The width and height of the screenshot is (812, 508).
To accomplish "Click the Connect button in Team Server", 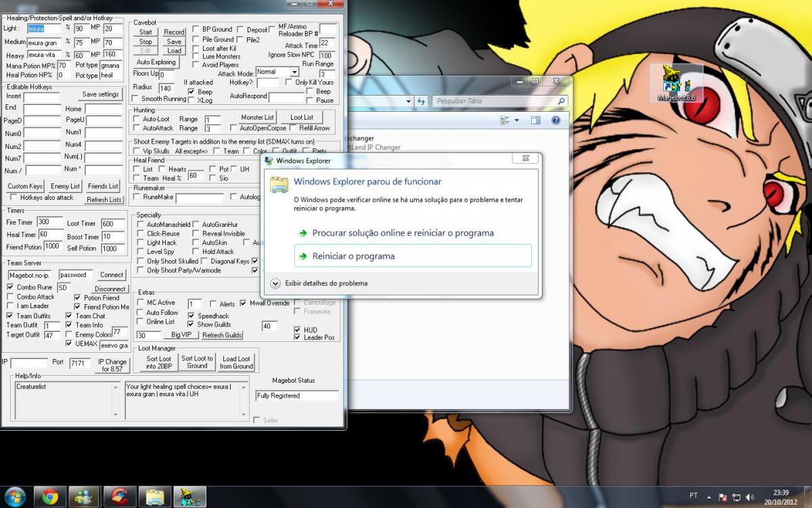I will [112, 275].
